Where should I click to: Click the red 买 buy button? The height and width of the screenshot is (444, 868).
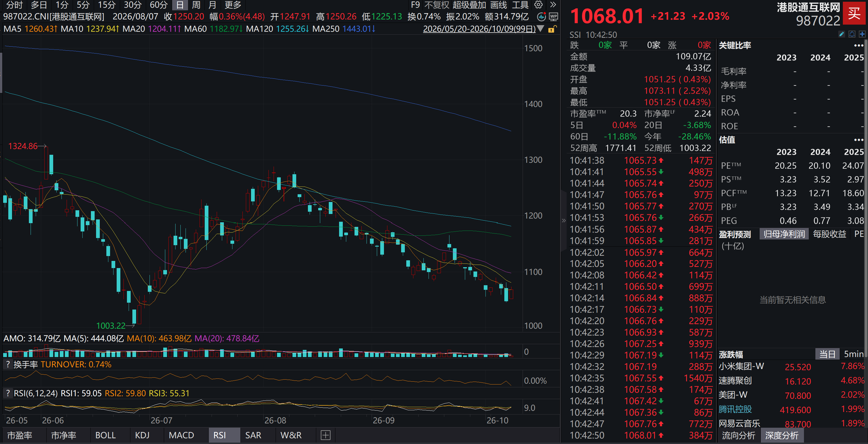coord(854,14)
